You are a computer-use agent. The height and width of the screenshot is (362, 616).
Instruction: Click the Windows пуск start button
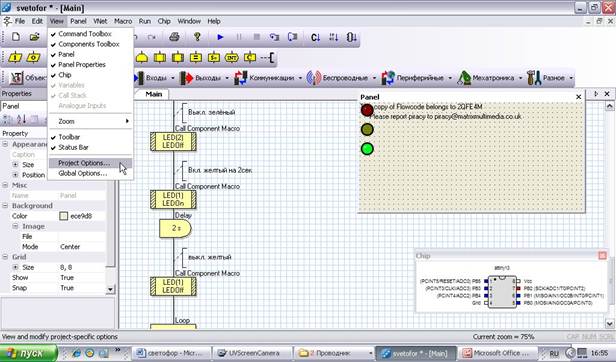[x=29, y=353]
